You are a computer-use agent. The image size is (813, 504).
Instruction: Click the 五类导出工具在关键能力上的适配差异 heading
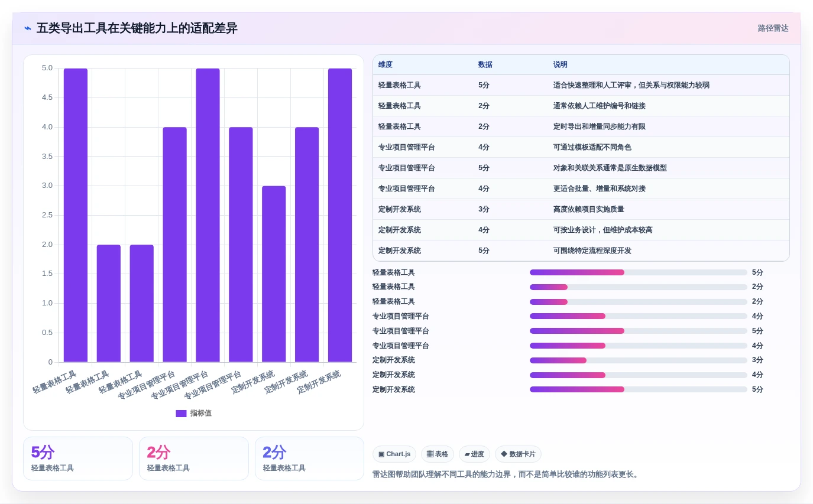[x=137, y=28]
